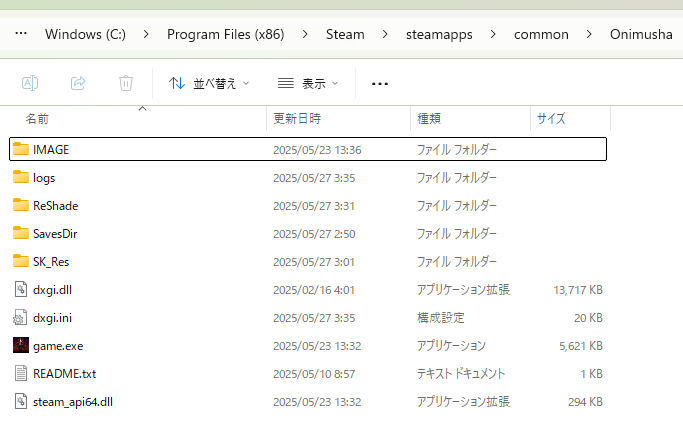This screenshot has height=442, width=683.
Task: Expand chevron after steamapps in breadcrumb
Action: tap(493, 34)
